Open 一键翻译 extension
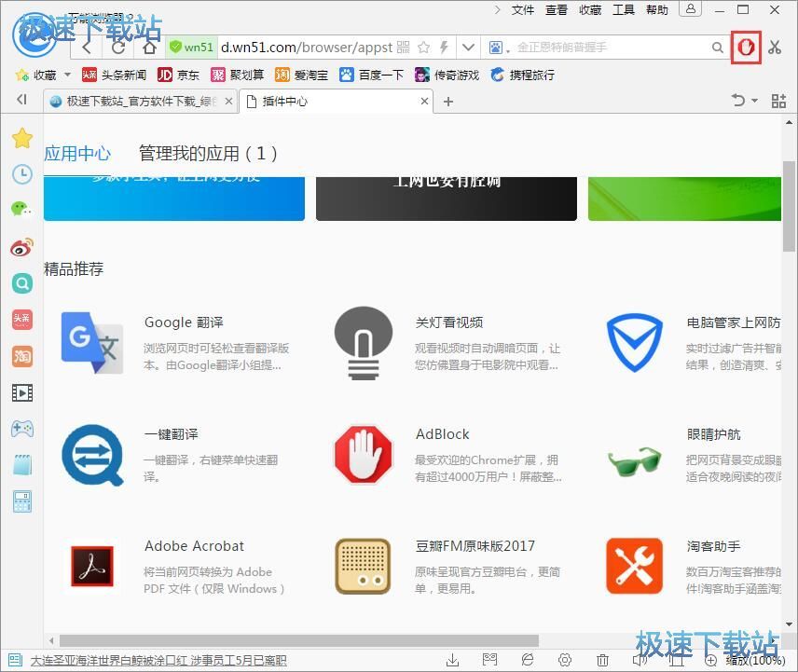The width and height of the screenshot is (798, 672). (x=172, y=434)
